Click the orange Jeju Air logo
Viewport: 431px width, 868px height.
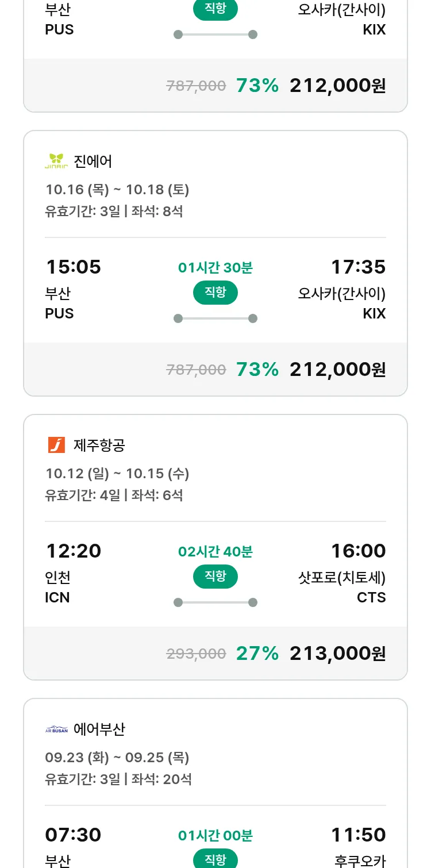click(56, 445)
